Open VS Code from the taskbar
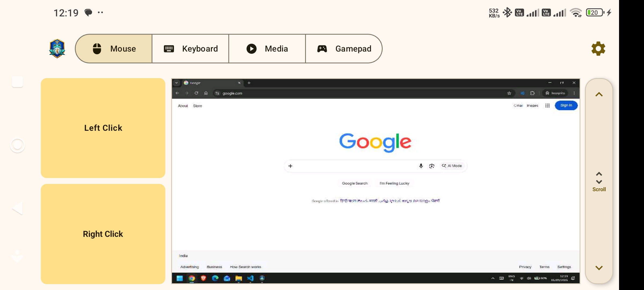Screen dimensions: 644x290 (x=250, y=278)
